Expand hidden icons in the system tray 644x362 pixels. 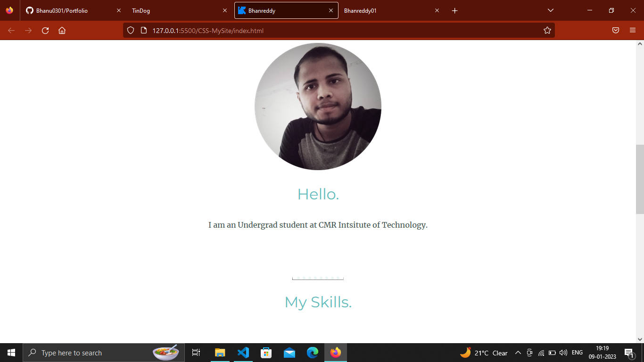click(518, 353)
